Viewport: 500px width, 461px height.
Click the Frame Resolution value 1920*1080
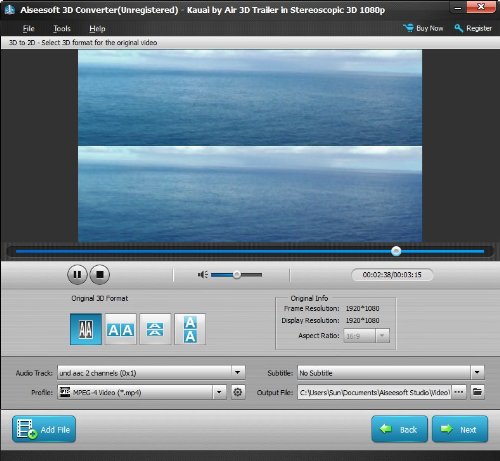[x=362, y=308]
